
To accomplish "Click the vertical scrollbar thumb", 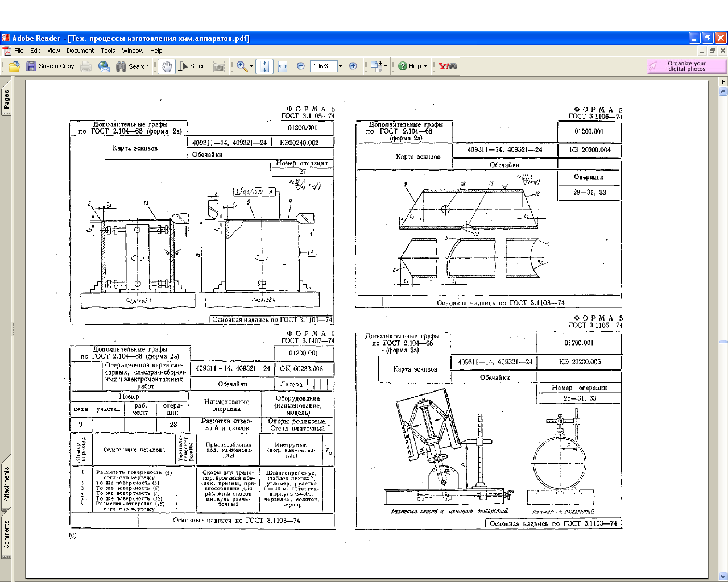I will click(x=723, y=342).
